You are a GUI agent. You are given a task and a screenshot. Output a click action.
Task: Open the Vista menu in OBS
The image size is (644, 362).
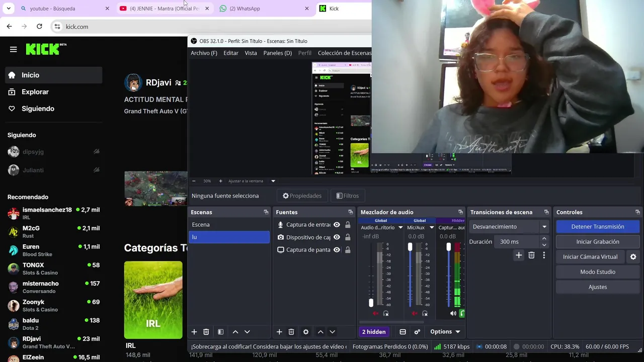click(251, 53)
